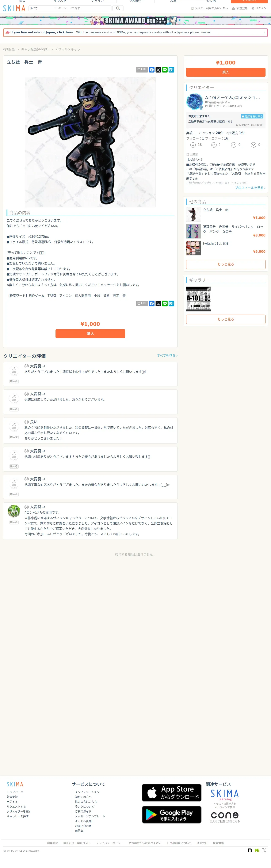
Task: Click the Google Play download badge
Action: coord(171,814)
